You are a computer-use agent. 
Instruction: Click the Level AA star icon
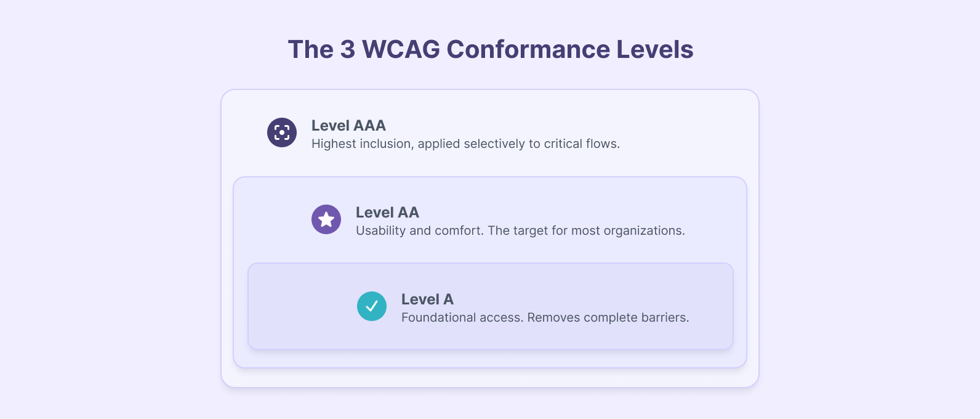coord(326,219)
